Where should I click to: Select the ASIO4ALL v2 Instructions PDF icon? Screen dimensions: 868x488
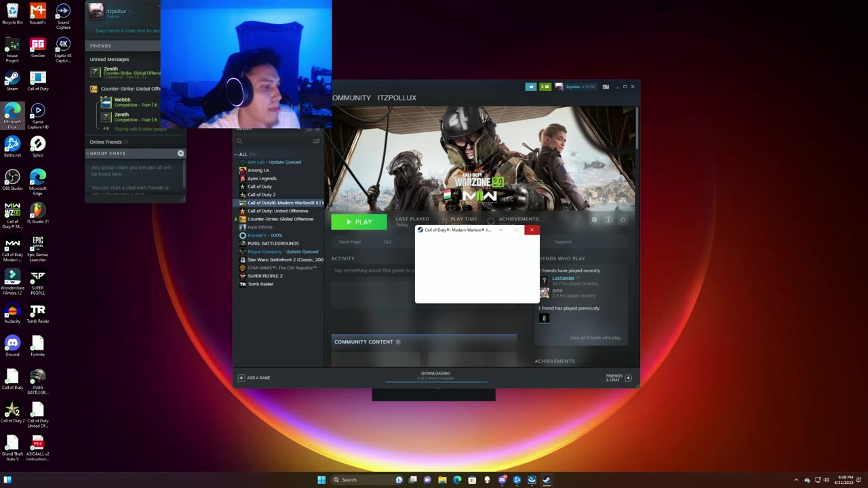[38, 449]
